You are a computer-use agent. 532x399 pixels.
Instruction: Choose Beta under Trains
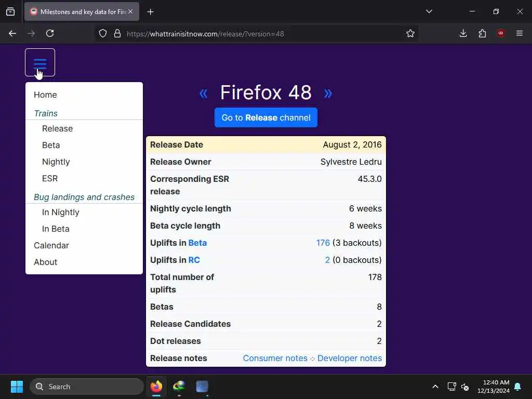tap(51, 145)
